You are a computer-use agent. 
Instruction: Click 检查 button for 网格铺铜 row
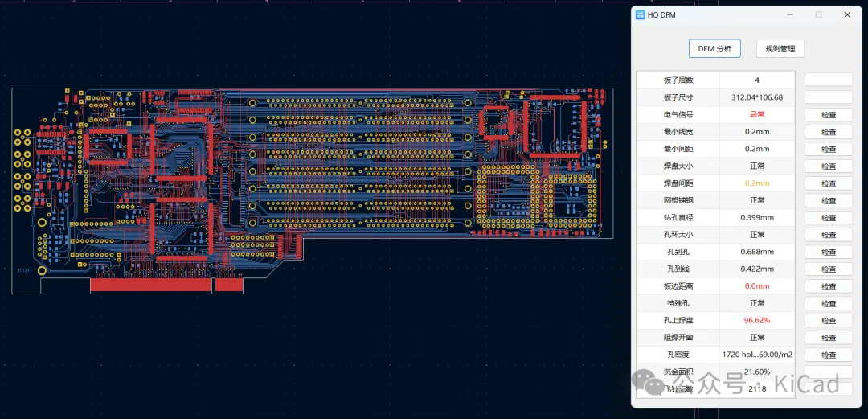[x=828, y=200]
